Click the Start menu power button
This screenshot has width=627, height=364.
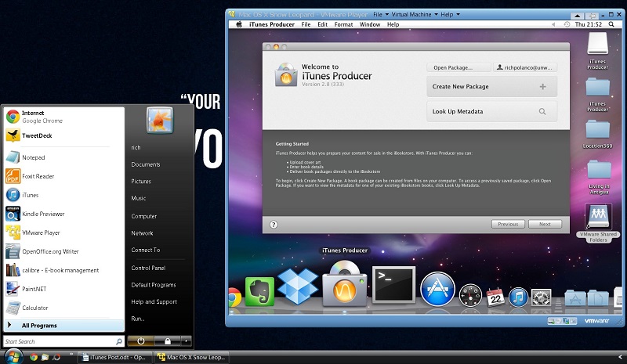point(141,341)
